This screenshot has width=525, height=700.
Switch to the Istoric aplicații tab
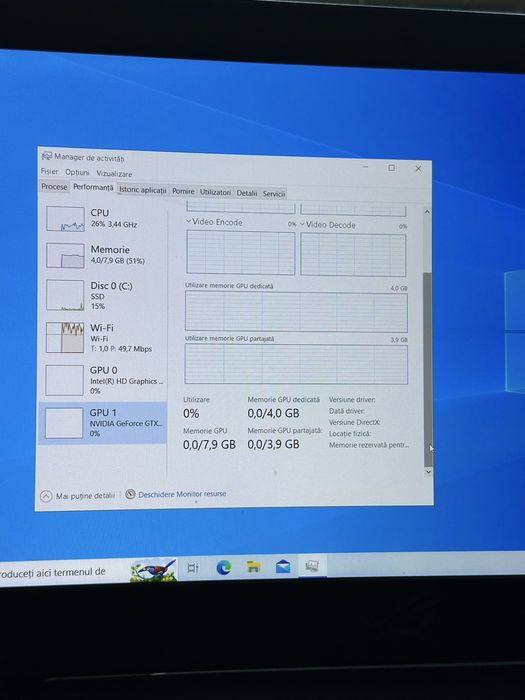(x=142, y=190)
